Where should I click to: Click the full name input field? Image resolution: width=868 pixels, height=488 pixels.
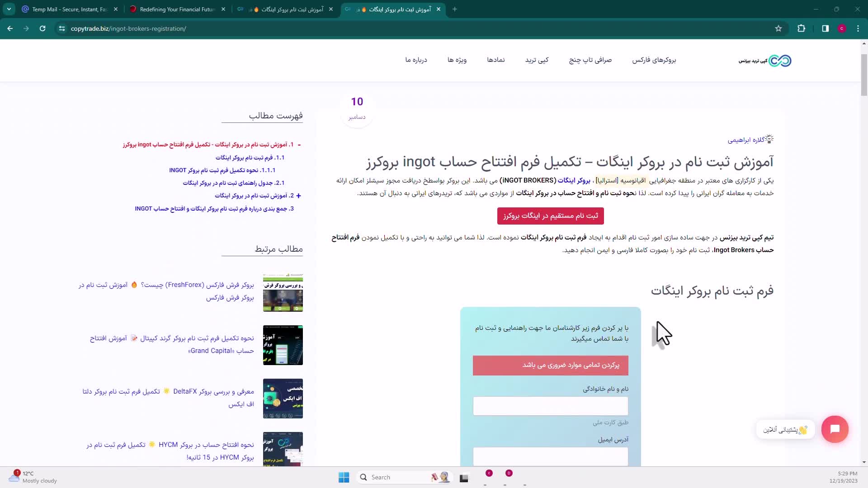click(550, 406)
